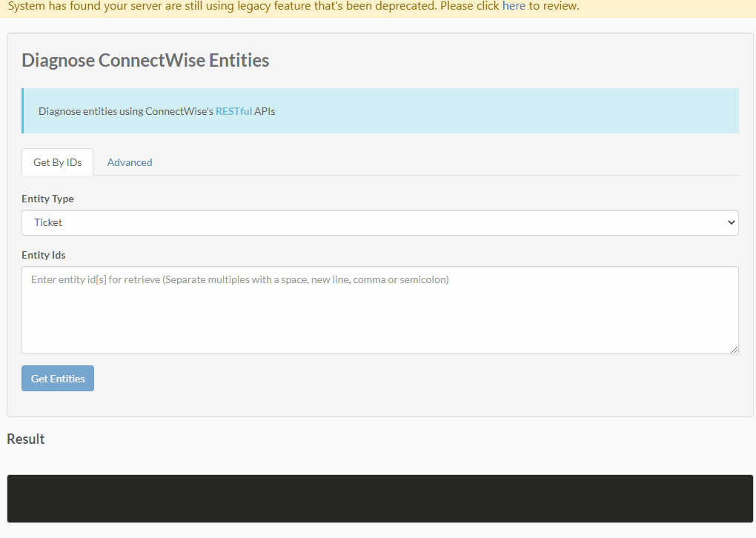Open the 'here' link in deprecation notice
The width and height of the screenshot is (756, 538).
point(514,6)
